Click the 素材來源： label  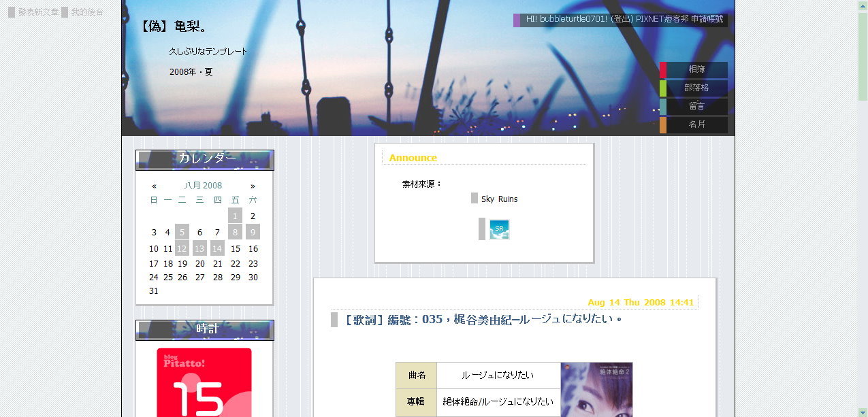tap(422, 184)
